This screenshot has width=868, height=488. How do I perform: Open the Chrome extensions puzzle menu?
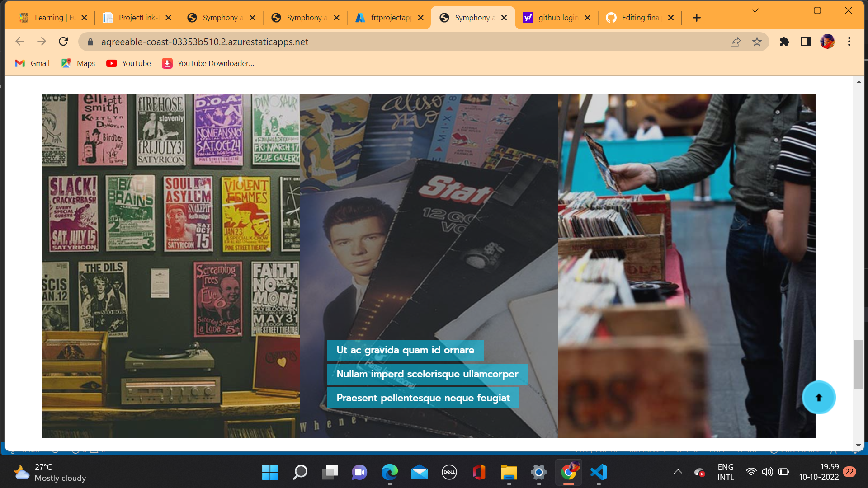[x=784, y=42]
